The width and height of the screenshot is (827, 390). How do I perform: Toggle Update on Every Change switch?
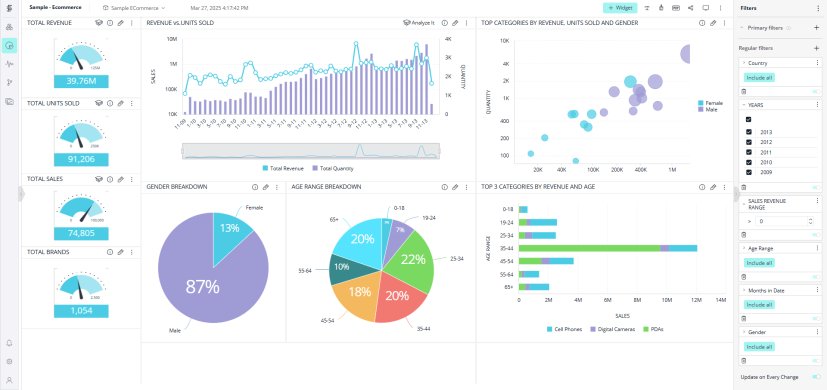tap(816, 377)
